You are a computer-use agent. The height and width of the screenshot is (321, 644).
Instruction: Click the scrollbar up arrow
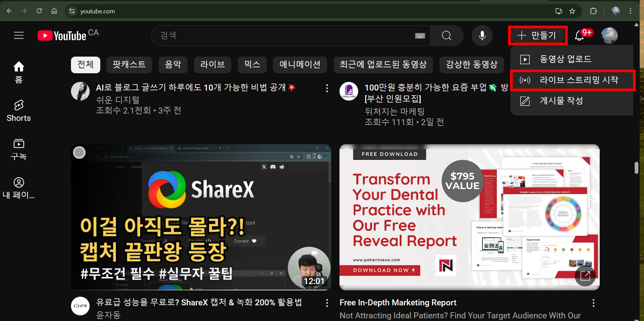[x=636, y=25]
